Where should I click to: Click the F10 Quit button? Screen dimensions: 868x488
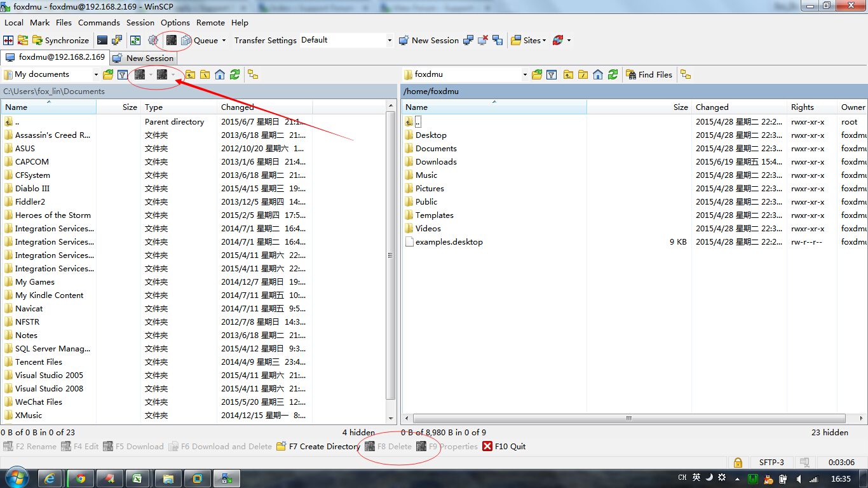pyautogui.click(x=505, y=446)
